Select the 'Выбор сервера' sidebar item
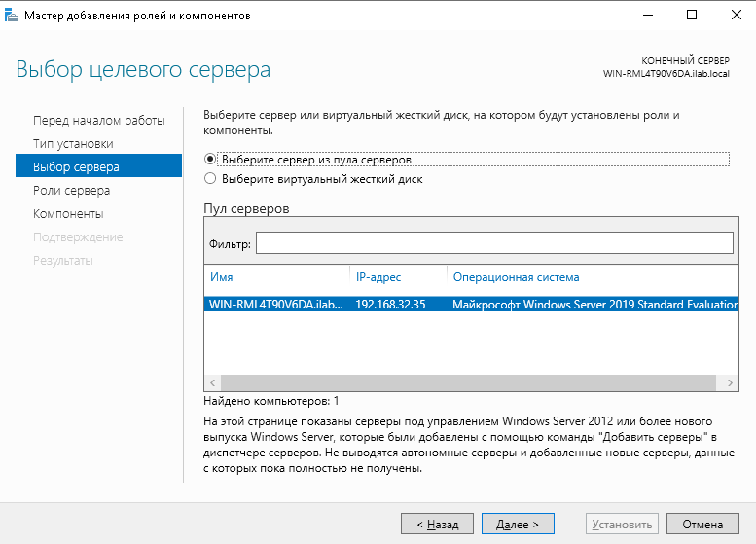The height and width of the screenshot is (544, 756). pos(76,166)
